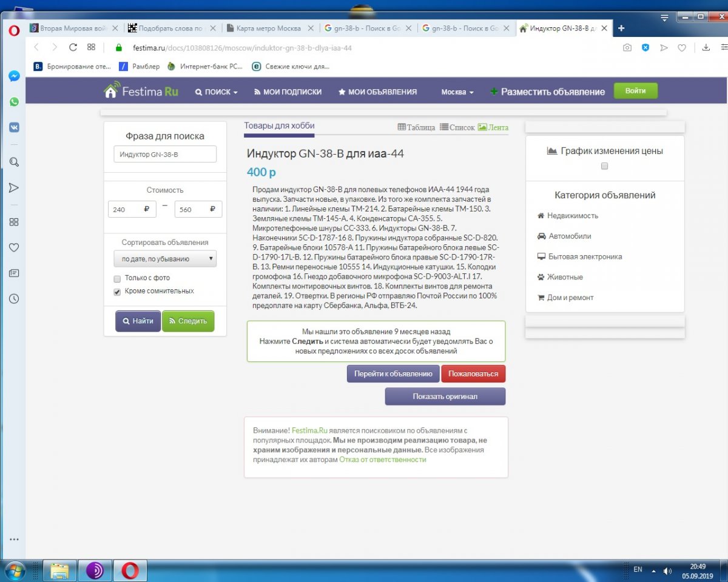Enable the 'Только с фото' checkbox

(x=117, y=278)
